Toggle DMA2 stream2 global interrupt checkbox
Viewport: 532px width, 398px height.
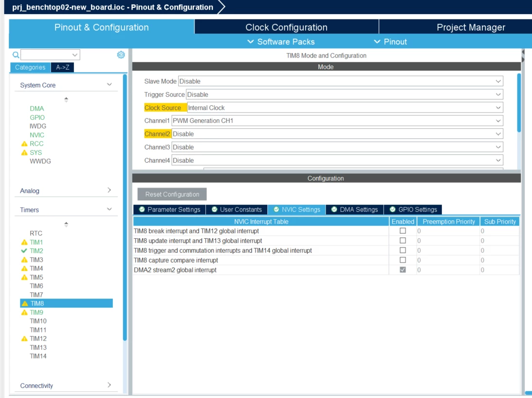point(403,269)
